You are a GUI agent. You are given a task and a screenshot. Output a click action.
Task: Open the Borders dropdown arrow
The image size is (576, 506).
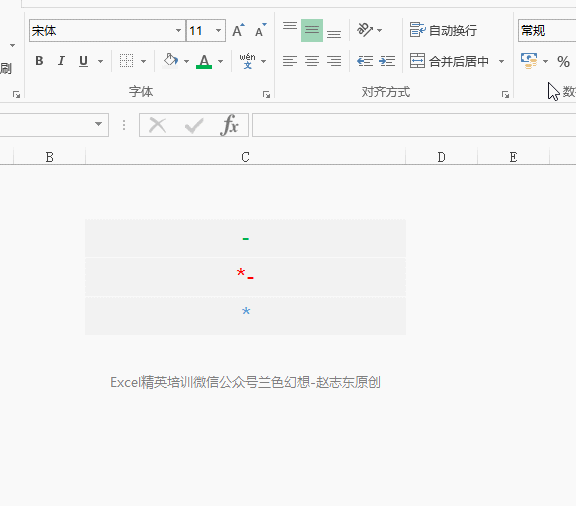coord(143,61)
